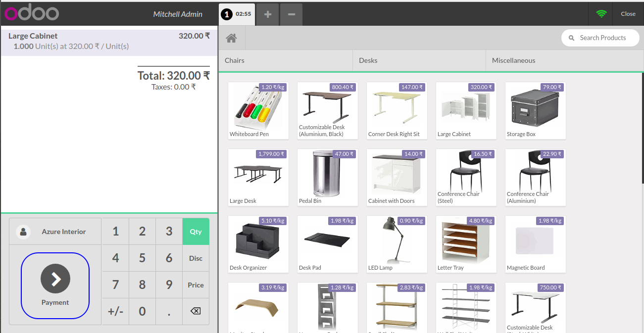Click the decimal point key
The width and height of the screenshot is (644, 333).
(x=169, y=311)
